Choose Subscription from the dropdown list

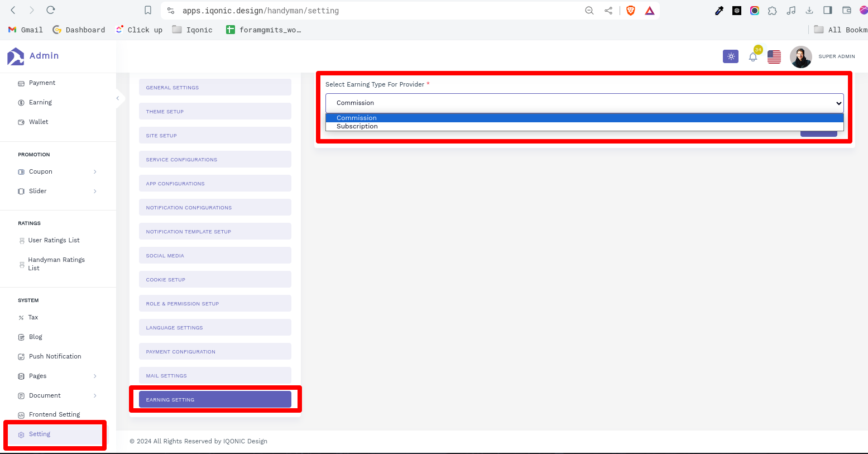[584, 126]
